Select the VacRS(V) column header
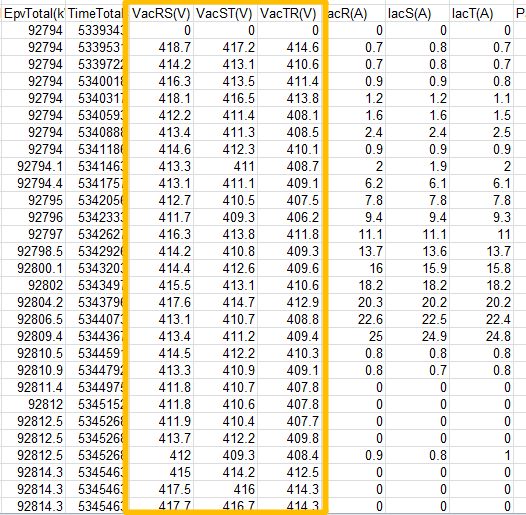The image size is (526, 515). click(161, 13)
